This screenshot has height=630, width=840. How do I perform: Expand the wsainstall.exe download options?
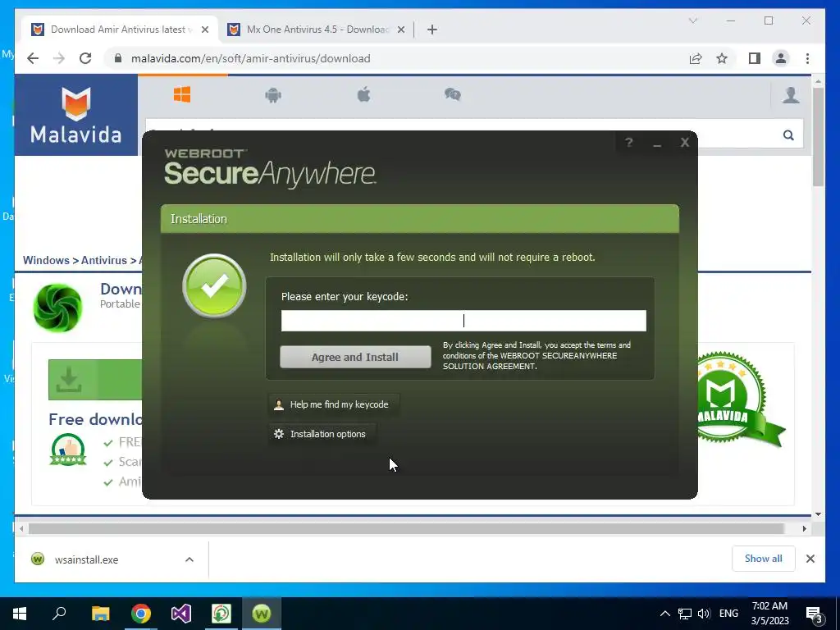point(189,559)
